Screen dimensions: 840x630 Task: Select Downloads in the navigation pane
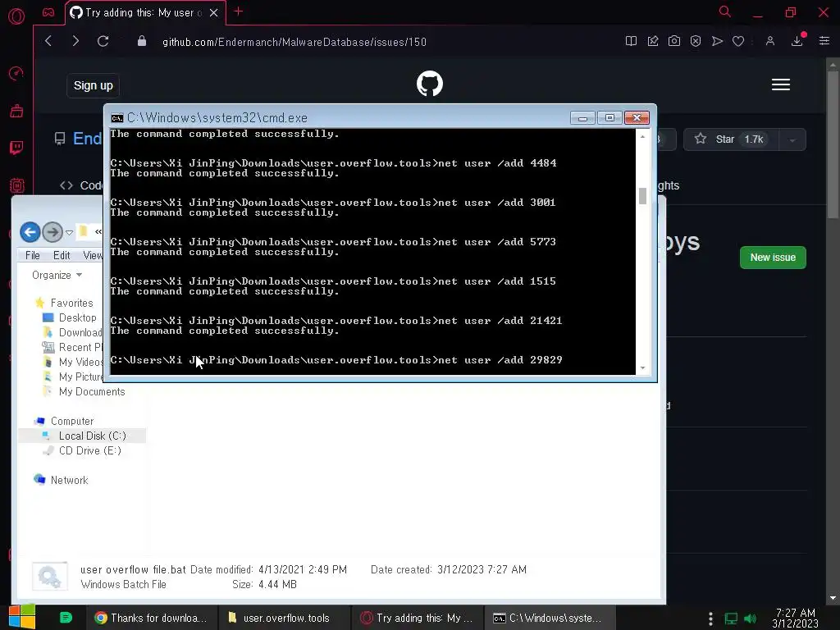pos(80,333)
